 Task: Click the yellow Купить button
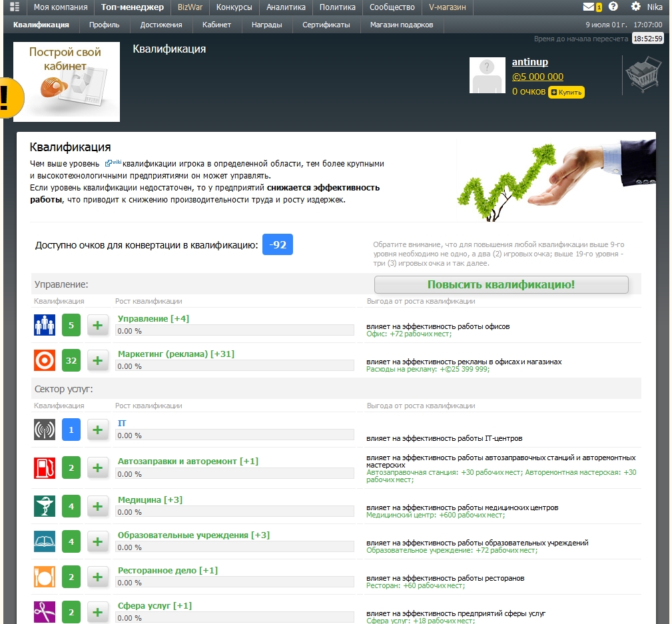click(566, 92)
